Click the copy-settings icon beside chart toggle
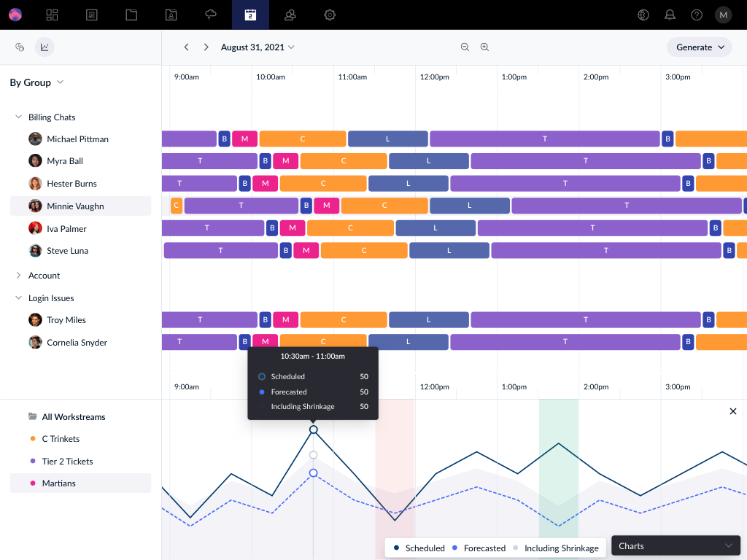The height and width of the screenshot is (560, 747). point(20,47)
